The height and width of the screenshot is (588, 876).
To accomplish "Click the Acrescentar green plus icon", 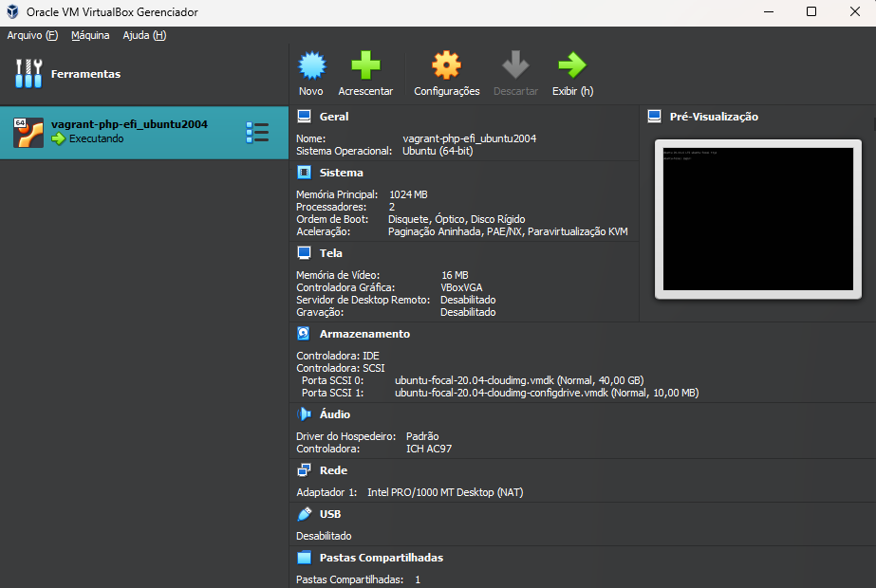I will point(365,65).
